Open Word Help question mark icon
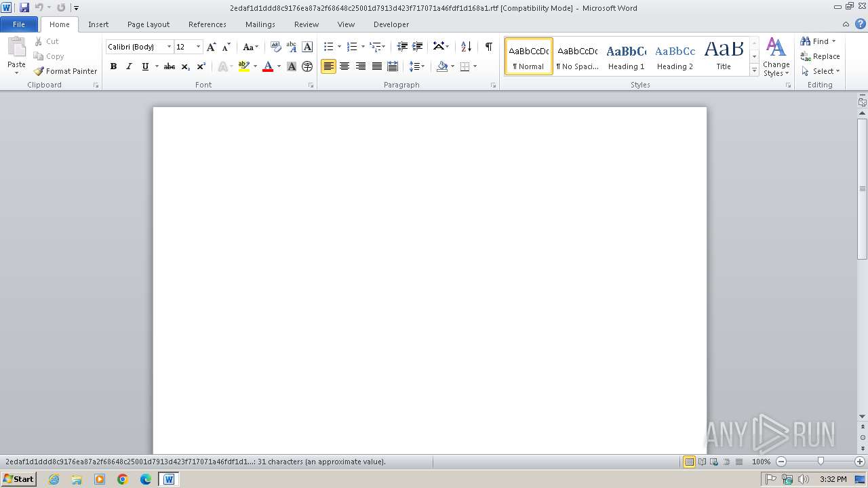 (861, 24)
